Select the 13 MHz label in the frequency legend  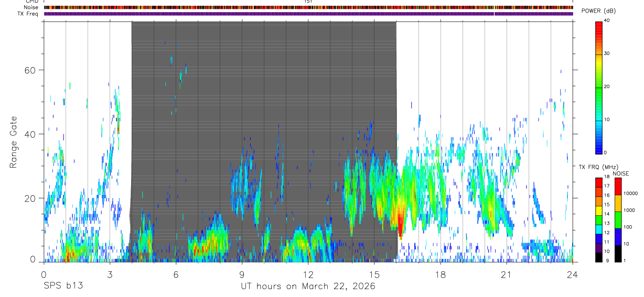coord(607,224)
